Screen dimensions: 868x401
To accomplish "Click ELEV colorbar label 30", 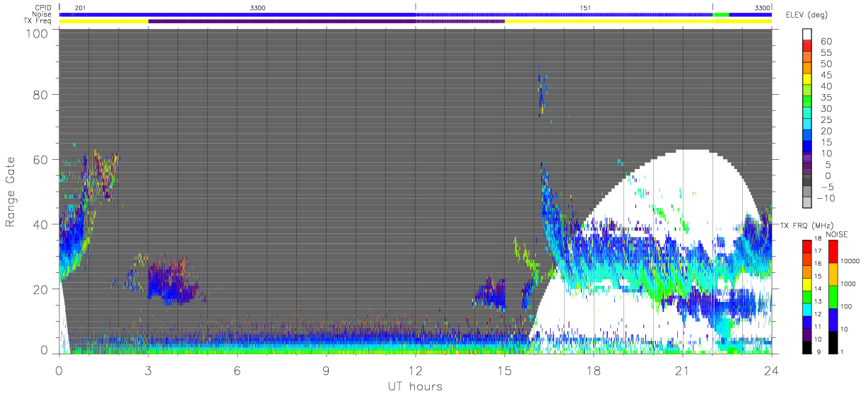I will [x=827, y=109].
